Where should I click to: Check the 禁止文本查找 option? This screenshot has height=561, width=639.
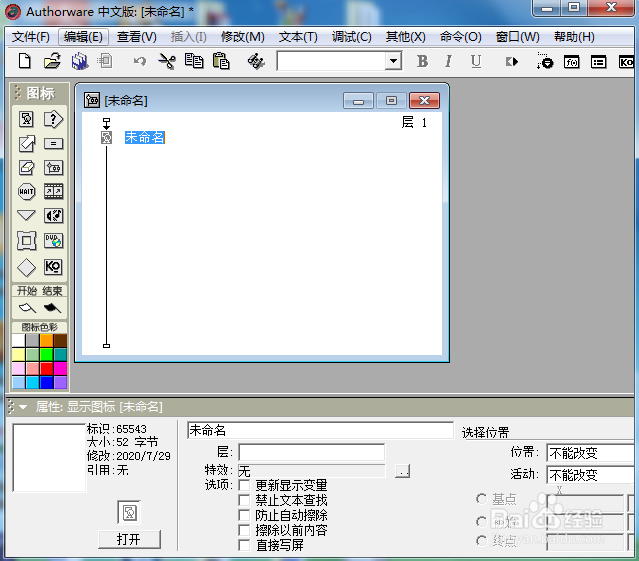(244, 500)
